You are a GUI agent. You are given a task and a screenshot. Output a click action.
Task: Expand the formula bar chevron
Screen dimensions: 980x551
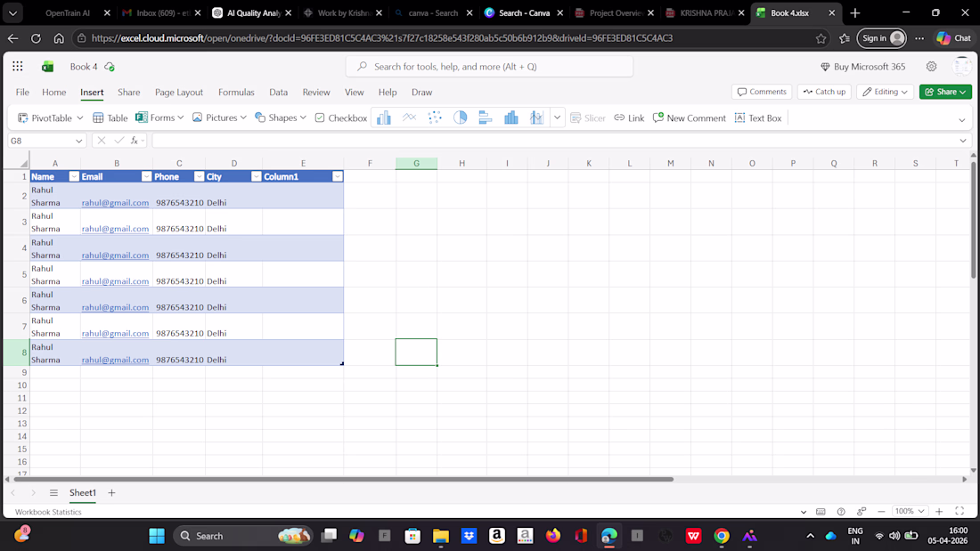click(x=962, y=141)
